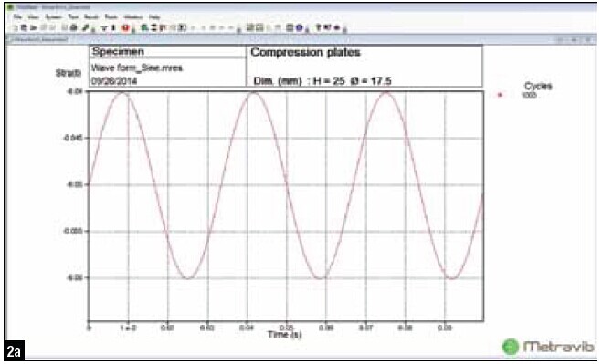Click the Compression plates header text
This screenshot has height=364, width=602.
click(x=306, y=53)
